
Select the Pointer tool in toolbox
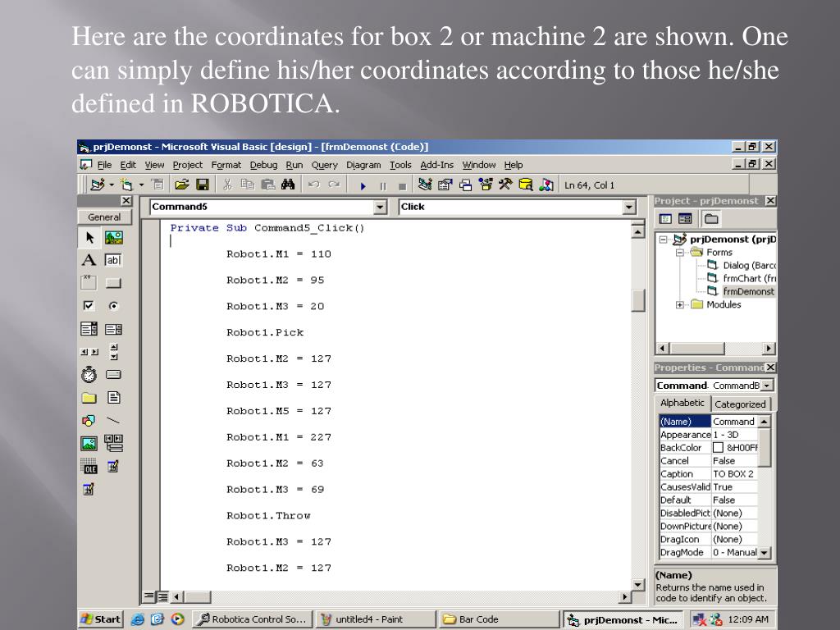(89, 237)
